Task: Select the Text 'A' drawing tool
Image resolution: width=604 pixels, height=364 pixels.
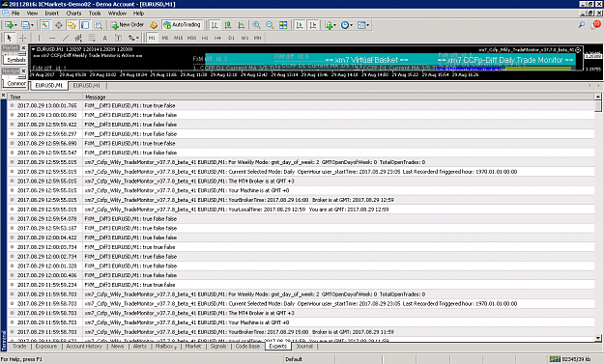Action: pos(104,38)
